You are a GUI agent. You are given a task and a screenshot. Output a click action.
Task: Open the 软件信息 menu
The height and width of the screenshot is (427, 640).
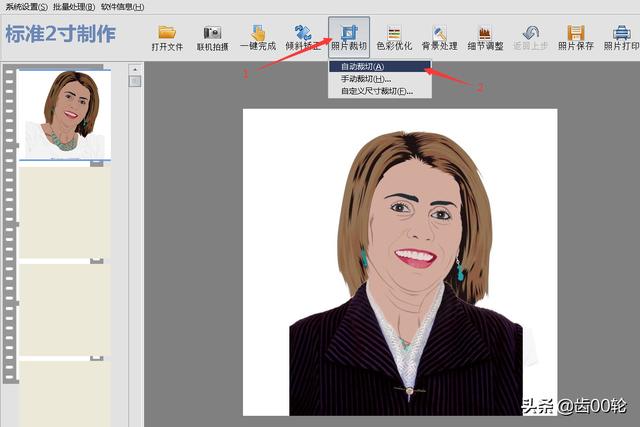coord(121,6)
